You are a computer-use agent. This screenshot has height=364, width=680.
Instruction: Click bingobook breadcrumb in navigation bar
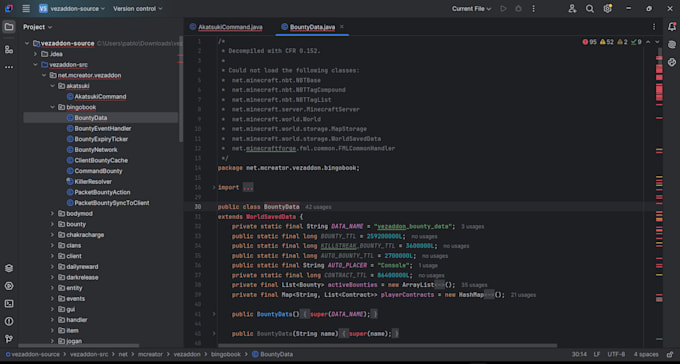click(226, 354)
